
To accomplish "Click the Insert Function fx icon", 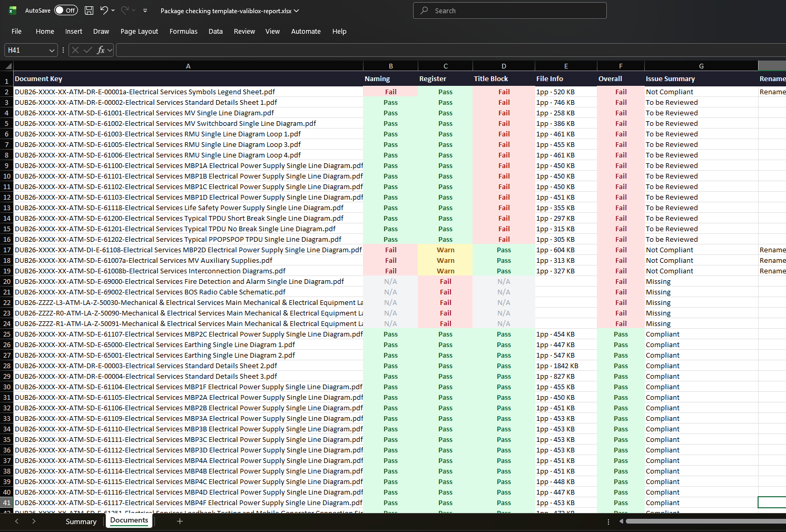I will [x=101, y=50].
